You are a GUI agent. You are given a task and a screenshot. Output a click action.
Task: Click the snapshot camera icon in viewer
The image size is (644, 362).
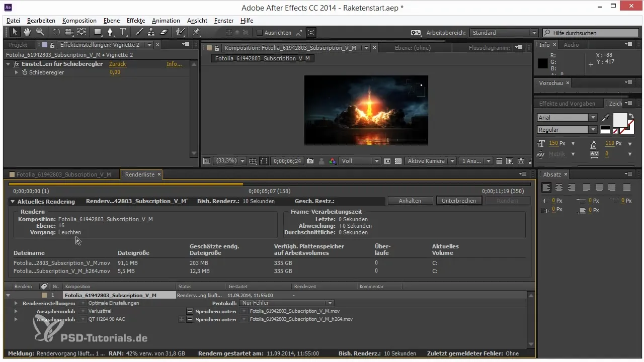[310, 161]
